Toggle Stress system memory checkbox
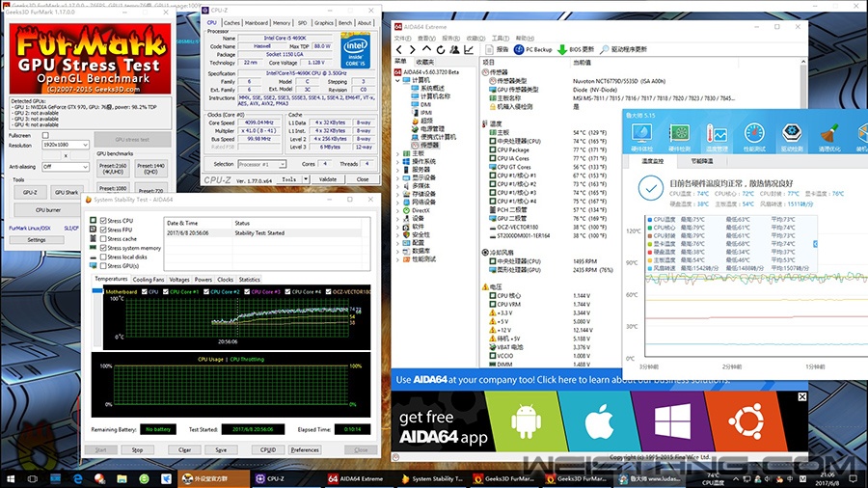This screenshot has height=488, width=868. 103,248
